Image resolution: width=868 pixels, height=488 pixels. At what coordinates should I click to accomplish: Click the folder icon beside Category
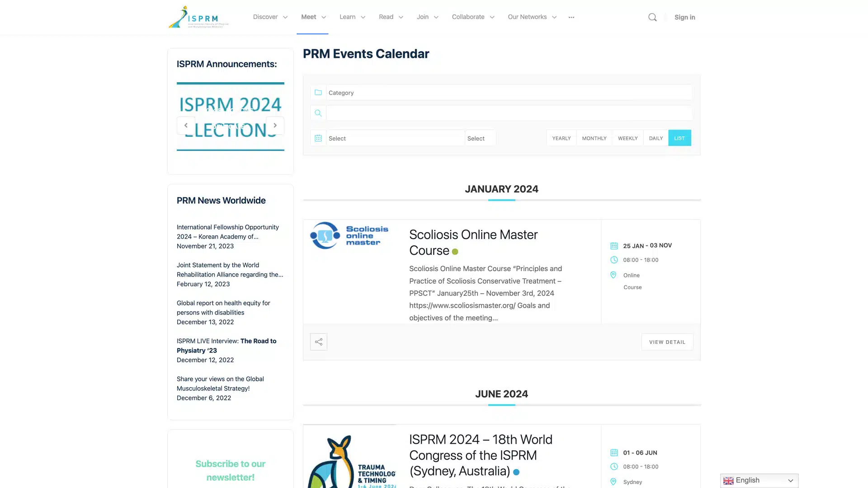pyautogui.click(x=318, y=93)
